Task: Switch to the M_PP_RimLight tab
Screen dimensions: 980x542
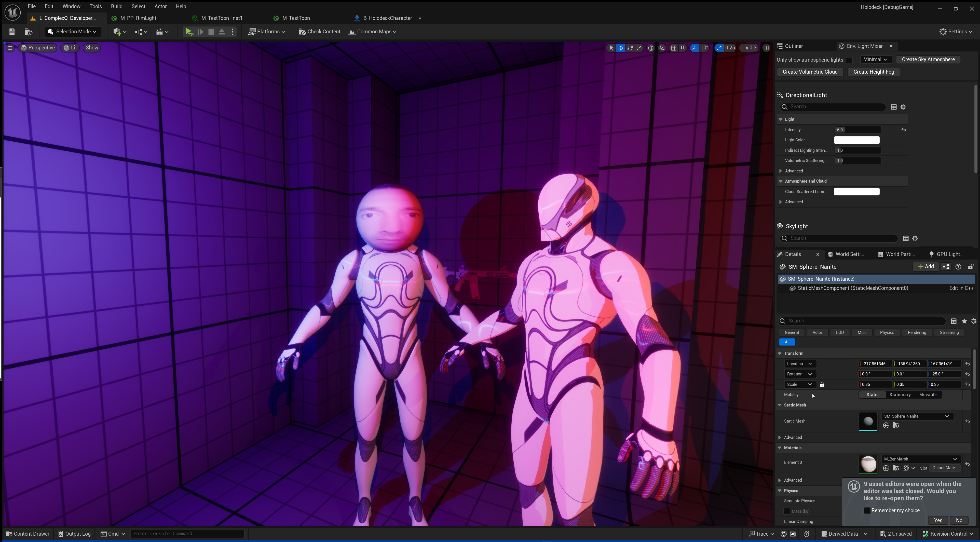Action: coord(138,18)
